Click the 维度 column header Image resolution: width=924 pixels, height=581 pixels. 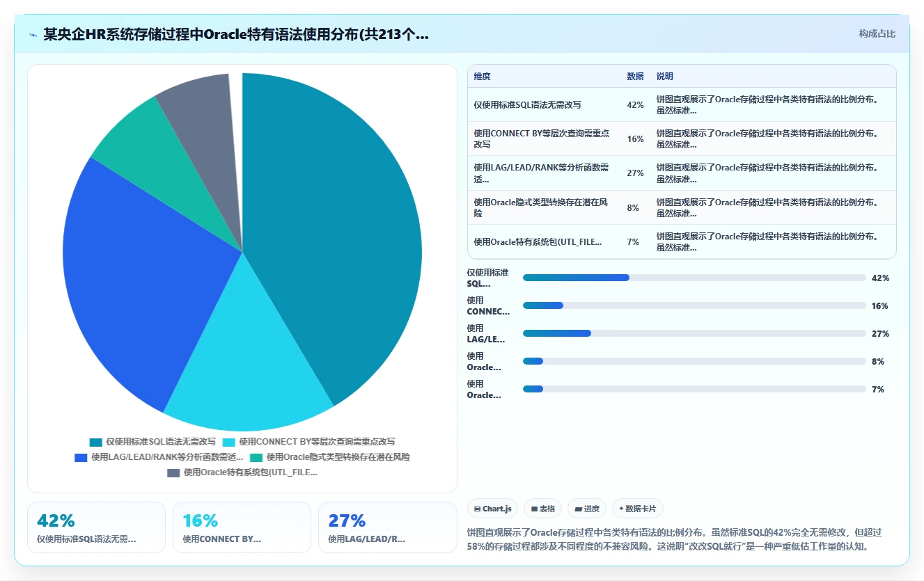pos(482,77)
